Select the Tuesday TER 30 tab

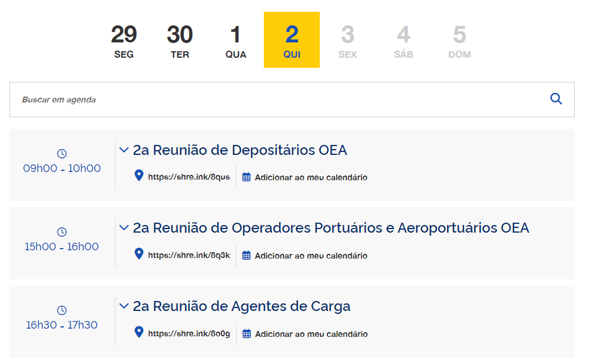(180, 39)
